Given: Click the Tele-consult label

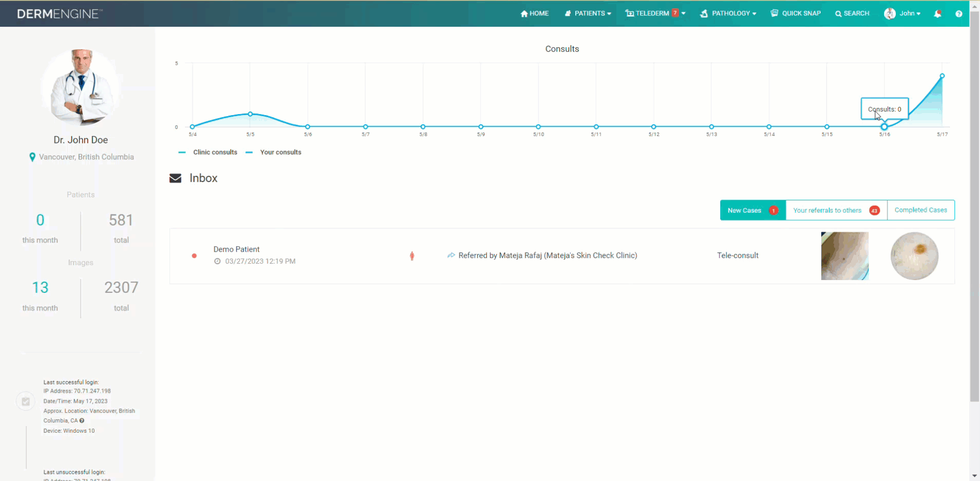Looking at the screenshot, I should (738, 255).
